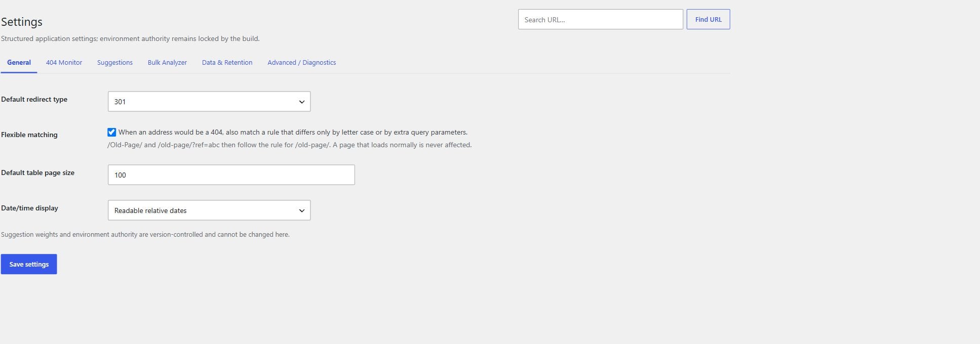Image resolution: width=980 pixels, height=344 pixels.
Task: Click the Find URL button
Action: click(708, 19)
